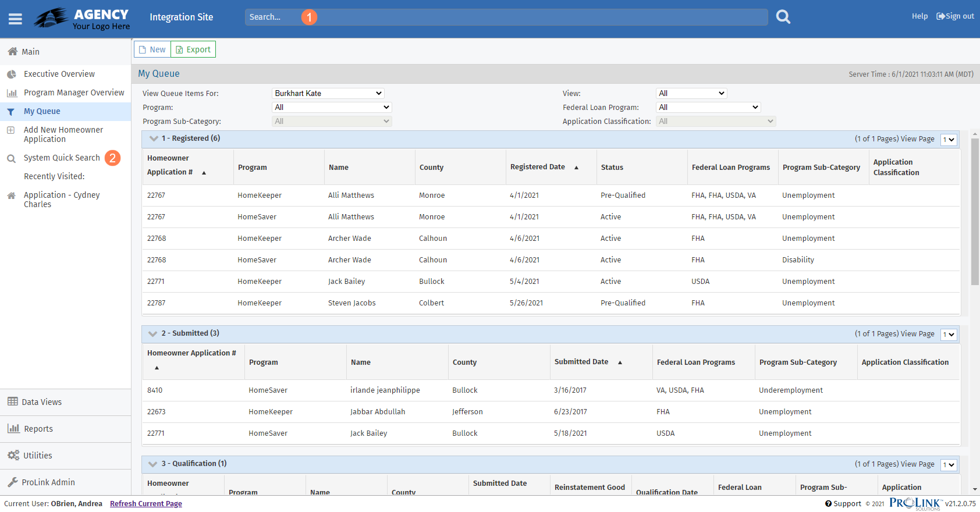
Task: Click the Executive Overview pie chart icon
Action: [x=12, y=74]
